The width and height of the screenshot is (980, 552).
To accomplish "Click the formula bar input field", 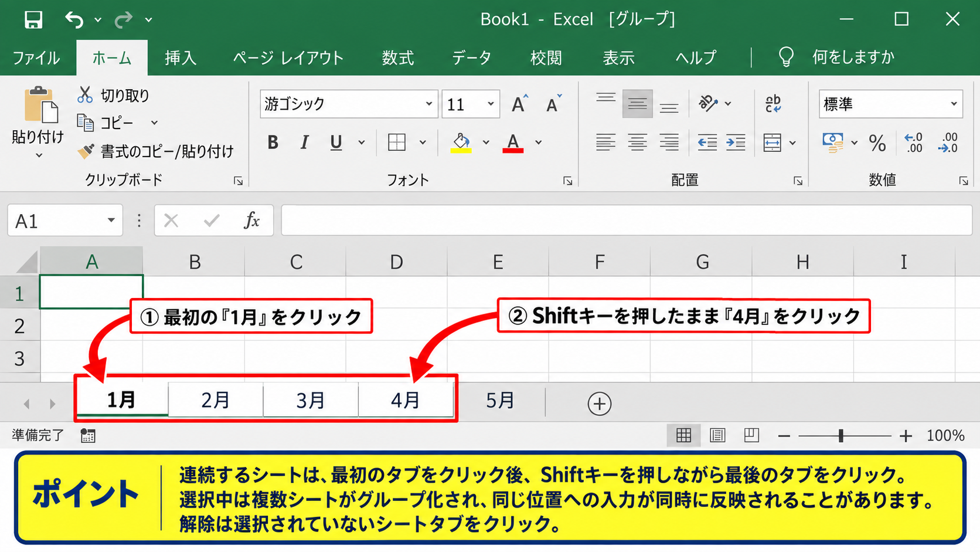I will point(627,221).
